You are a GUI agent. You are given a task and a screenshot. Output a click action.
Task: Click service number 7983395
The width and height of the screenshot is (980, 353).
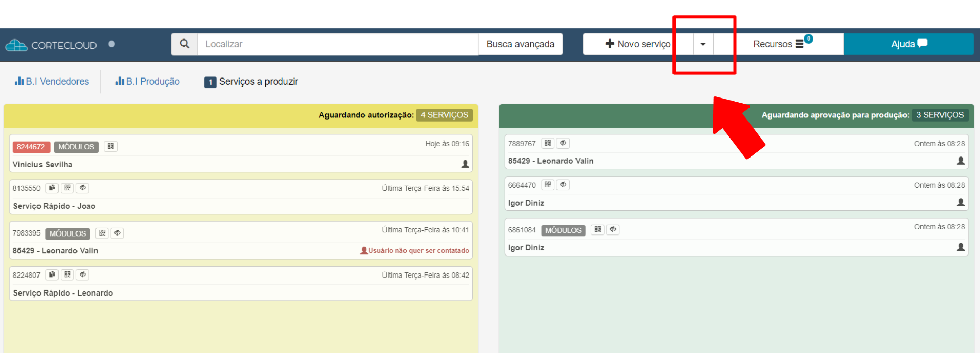[x=26, y=233]
